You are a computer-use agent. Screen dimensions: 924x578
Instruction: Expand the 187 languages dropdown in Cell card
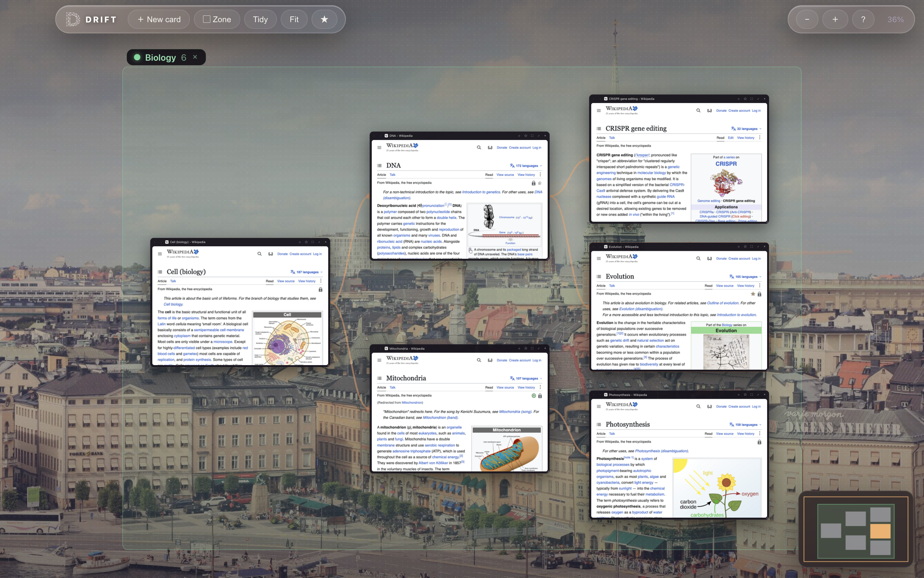pos(306,272)
